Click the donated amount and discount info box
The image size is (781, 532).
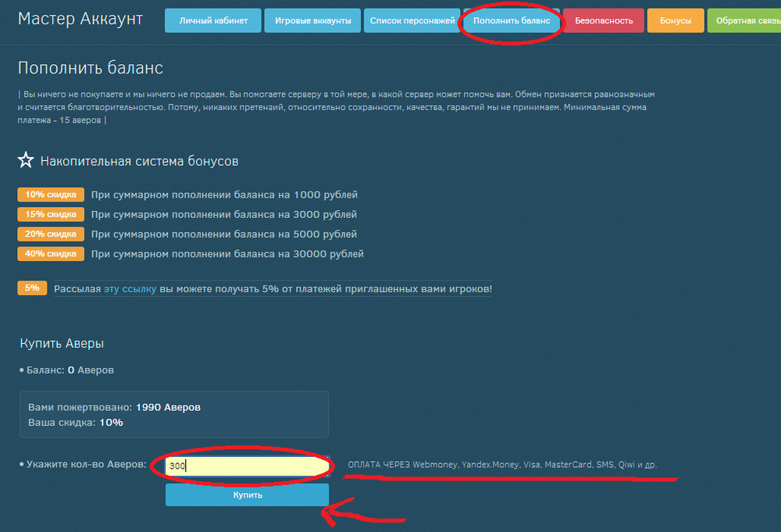174,415
